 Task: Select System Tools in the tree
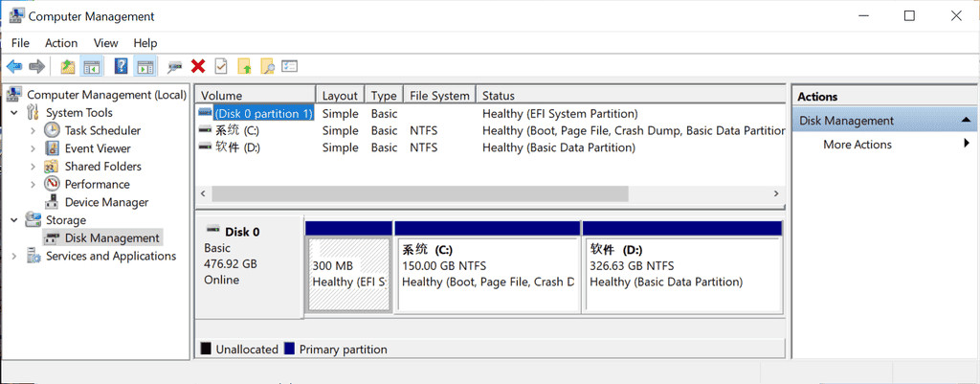pos(78,113)
